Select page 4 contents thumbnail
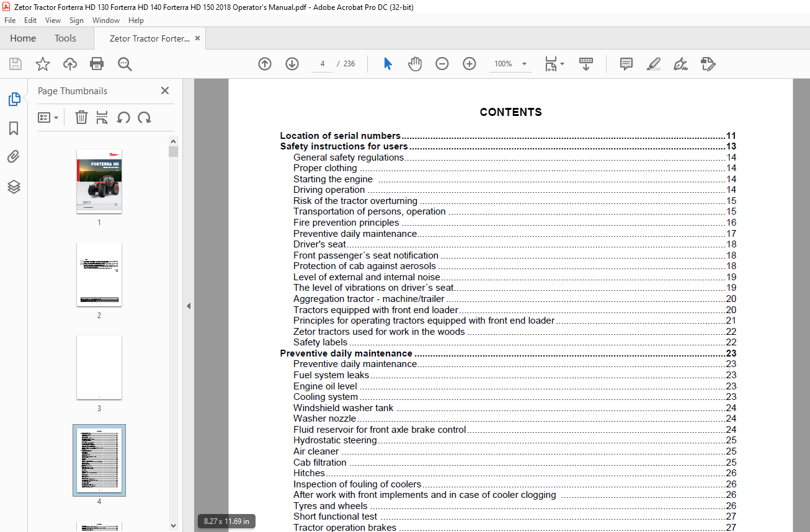Viewport: 810px width, 532px height. pos(99,460)
